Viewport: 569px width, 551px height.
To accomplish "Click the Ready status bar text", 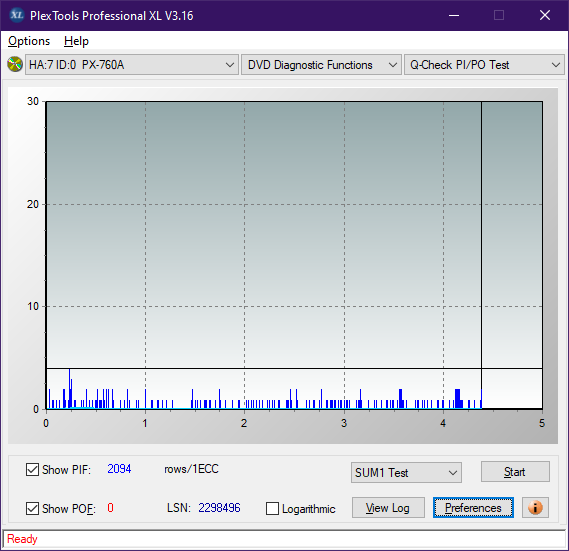I will (x=22, y=539).
